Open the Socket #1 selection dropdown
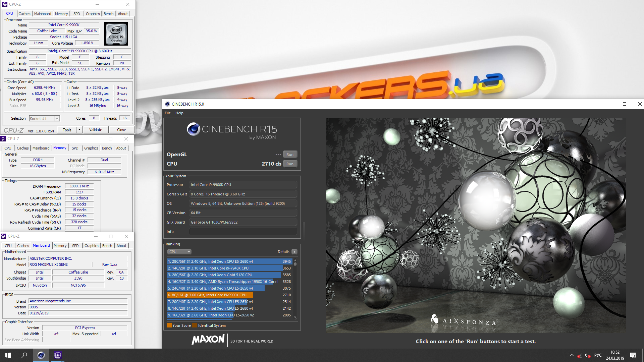The height and width of the screenshot is (362, 644). pyautogui.click(x=44, y=119)
